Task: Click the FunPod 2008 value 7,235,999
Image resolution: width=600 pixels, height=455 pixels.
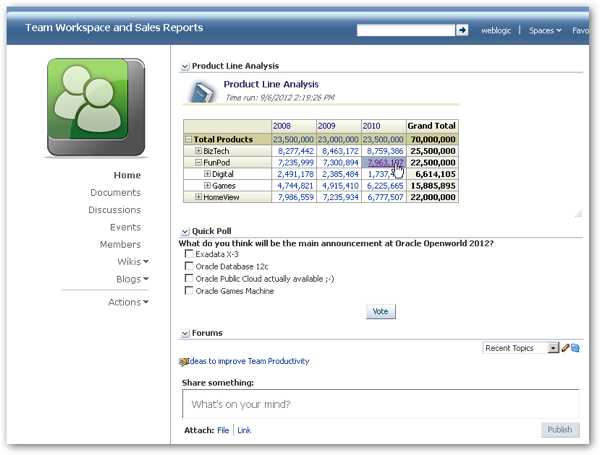Action: tap(296, 163)
